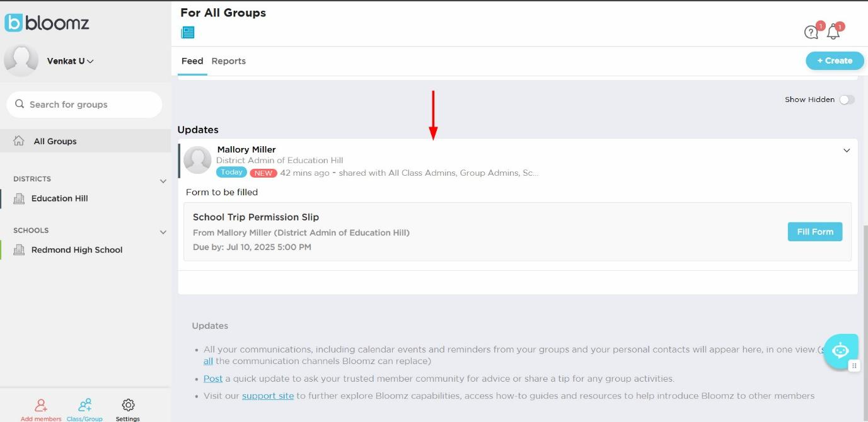Click building icon beside Redmond High School
Screen dimensions: 868x422
[x=19, y=250]
